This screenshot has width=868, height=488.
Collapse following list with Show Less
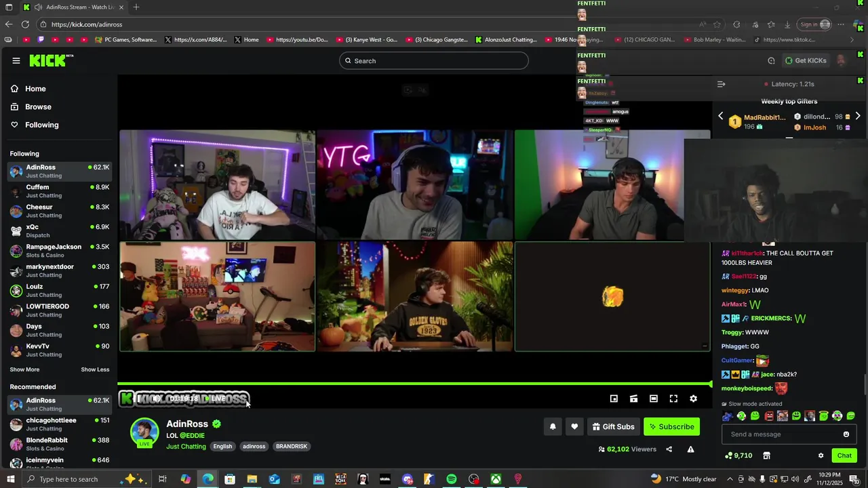[95, 370]
